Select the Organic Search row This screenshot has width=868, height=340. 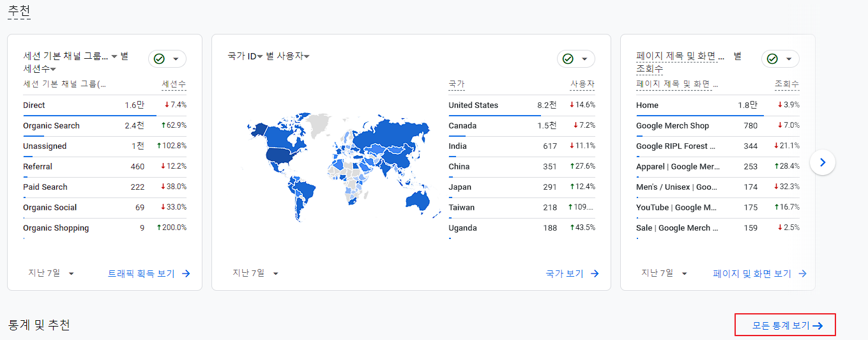pyautogui.click(x=105, y=125)
